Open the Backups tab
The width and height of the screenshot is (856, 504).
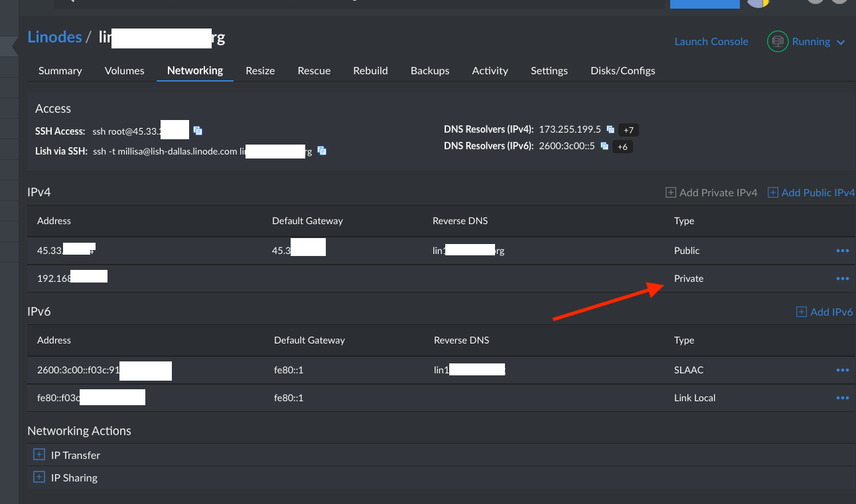[430, 70]
